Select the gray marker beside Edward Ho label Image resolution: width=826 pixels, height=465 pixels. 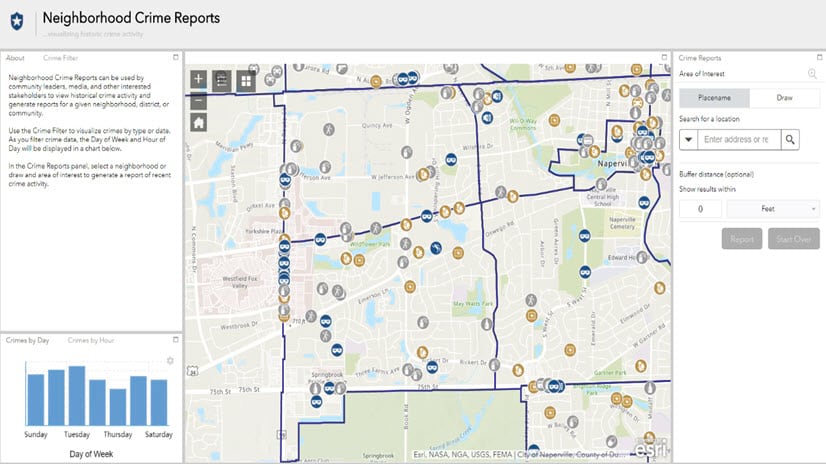tap(642, 258)
